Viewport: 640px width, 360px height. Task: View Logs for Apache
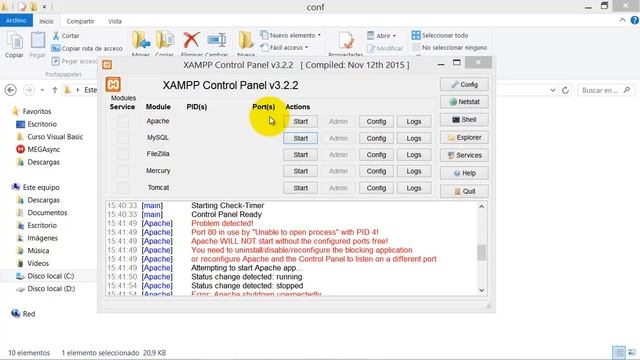(414, 122)
